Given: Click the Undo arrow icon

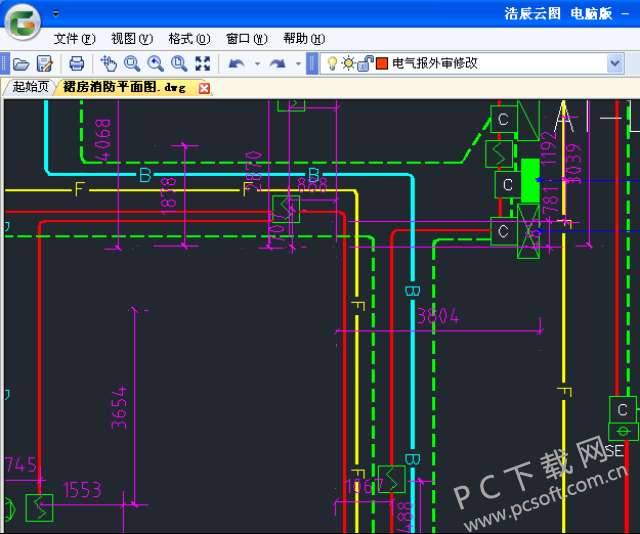Looking at the screenshot, I should tap(236, 63).
